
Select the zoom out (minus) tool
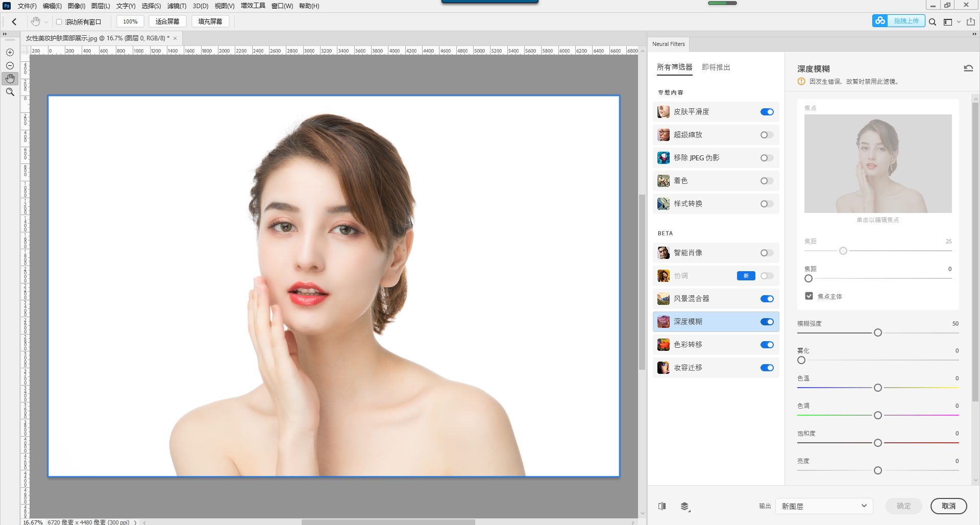[10, 66]
